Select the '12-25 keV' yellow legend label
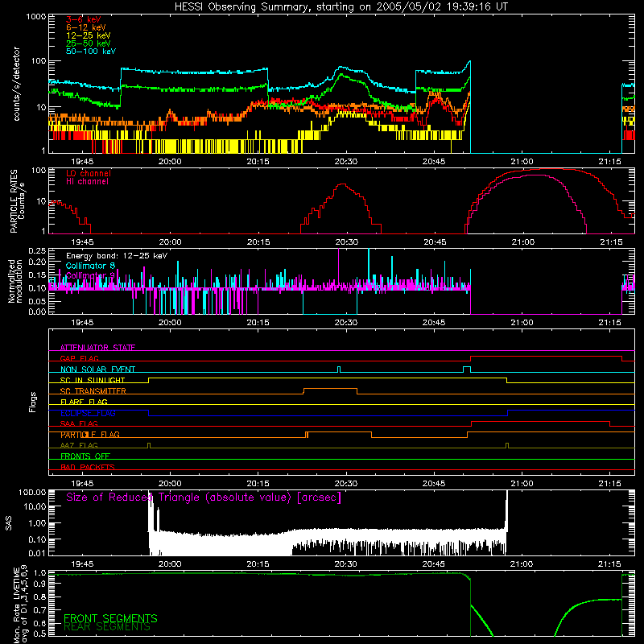This screenshot has width=644, height=644. 89,35
